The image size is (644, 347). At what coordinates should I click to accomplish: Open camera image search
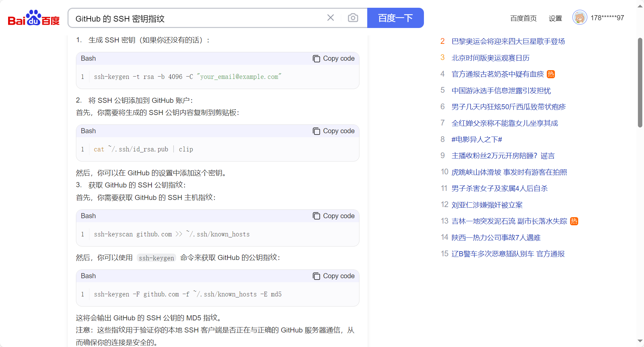click(x=353, y=18)
